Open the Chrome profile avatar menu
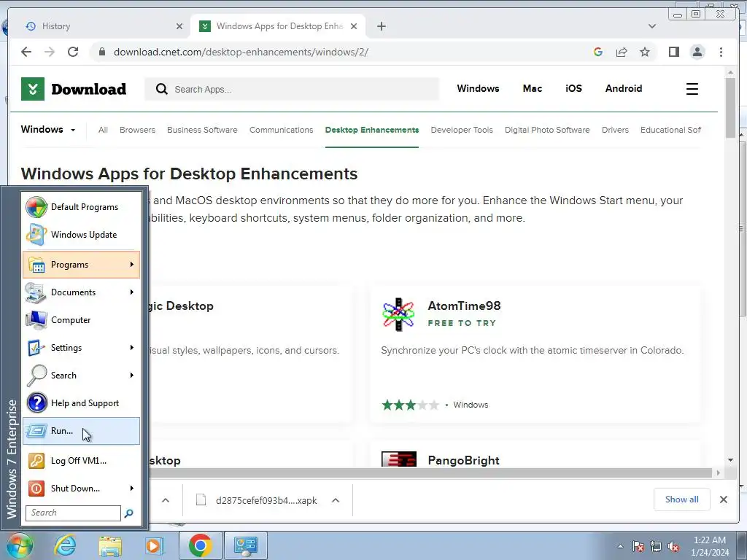747x560 pixels. click(697, 52)
